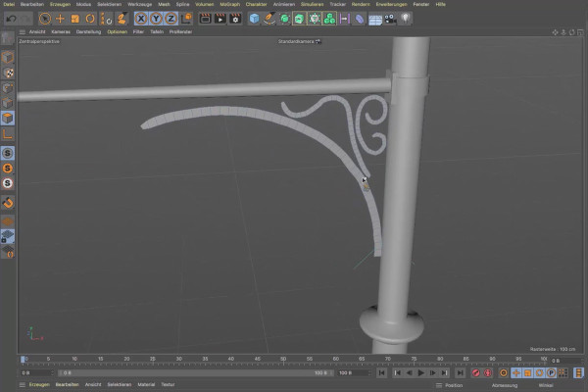Click the record active objects button
The image size is (588, 392).
pos(475,372)
